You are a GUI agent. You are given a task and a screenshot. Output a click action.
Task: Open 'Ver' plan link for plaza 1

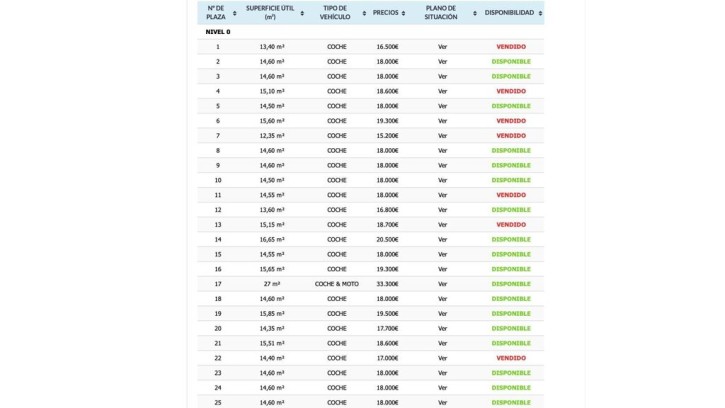442,47
